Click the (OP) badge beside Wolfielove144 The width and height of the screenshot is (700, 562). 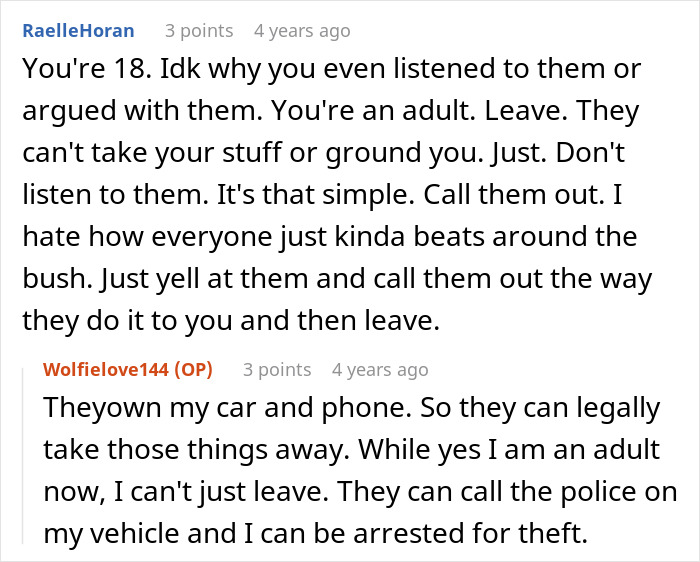(x=193, y=369)
